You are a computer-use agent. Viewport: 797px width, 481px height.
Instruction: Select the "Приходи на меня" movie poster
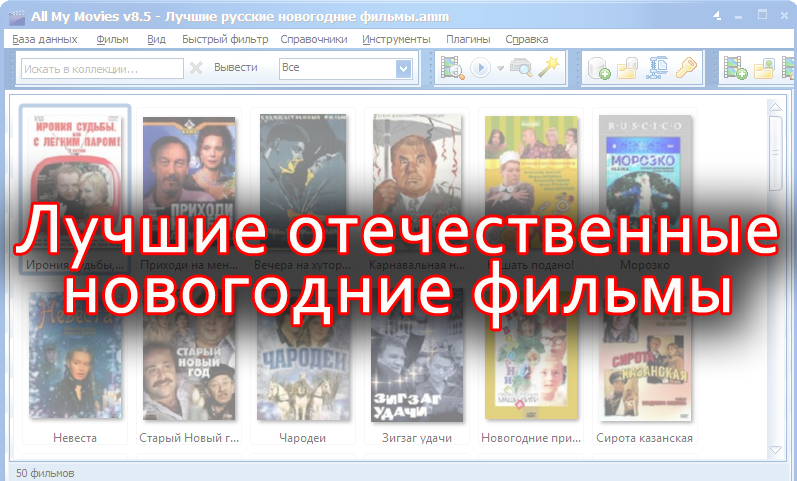[189, 182]
